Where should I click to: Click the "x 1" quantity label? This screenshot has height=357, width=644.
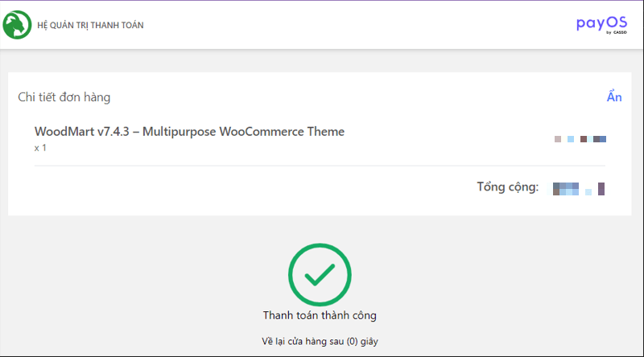point(41,148)
